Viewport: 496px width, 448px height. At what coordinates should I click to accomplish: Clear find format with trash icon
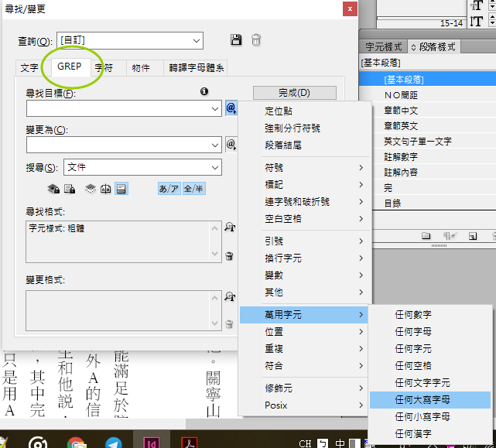(x=229, y=255)
